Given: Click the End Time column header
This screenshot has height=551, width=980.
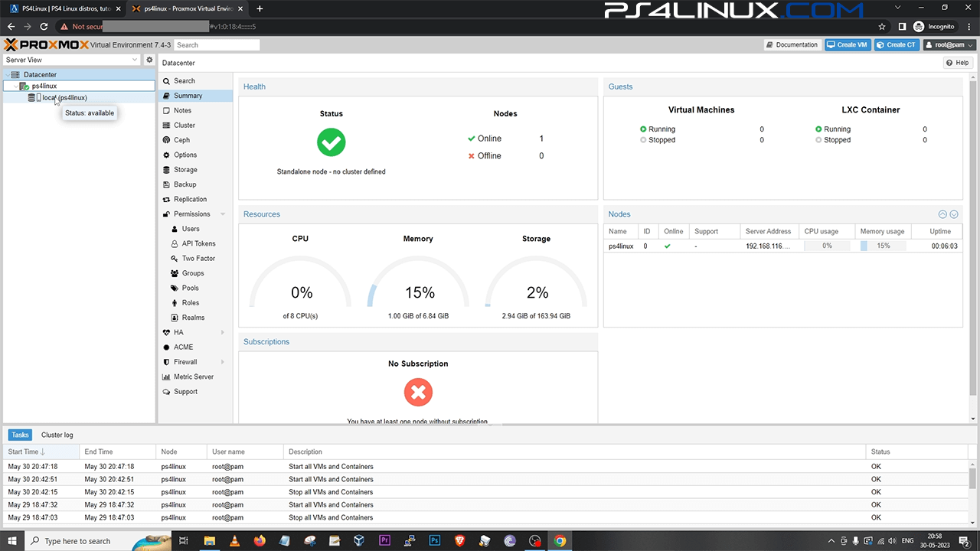Looking at the screenshot, I should click(x=118, y=452).
